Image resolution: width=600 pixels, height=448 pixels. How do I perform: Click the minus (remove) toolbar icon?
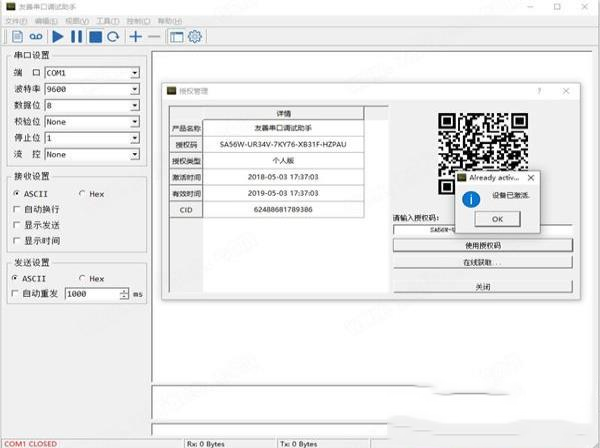[x=153, y=37]
